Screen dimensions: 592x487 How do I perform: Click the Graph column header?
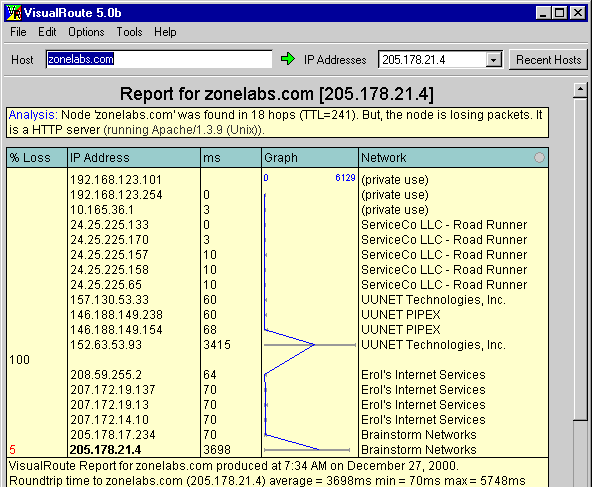[x=310, y=157]
